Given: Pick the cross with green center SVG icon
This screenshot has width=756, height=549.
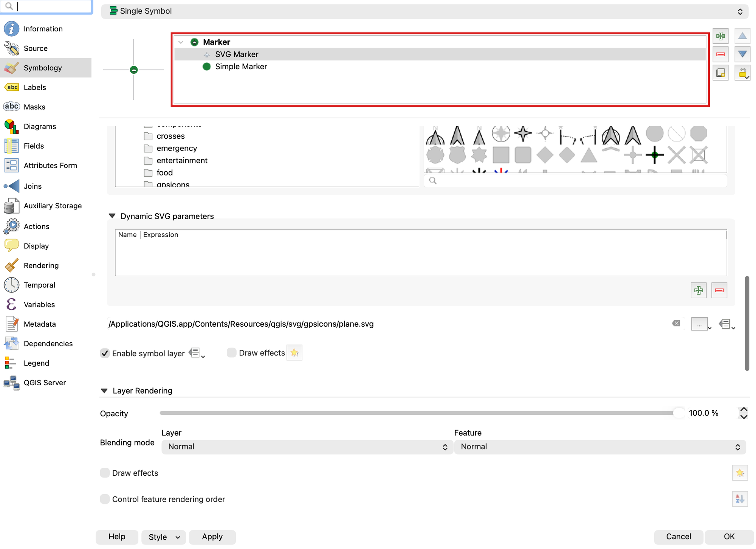Looking at the screenshot, I should pyautogui.click(x=655, y=155).
